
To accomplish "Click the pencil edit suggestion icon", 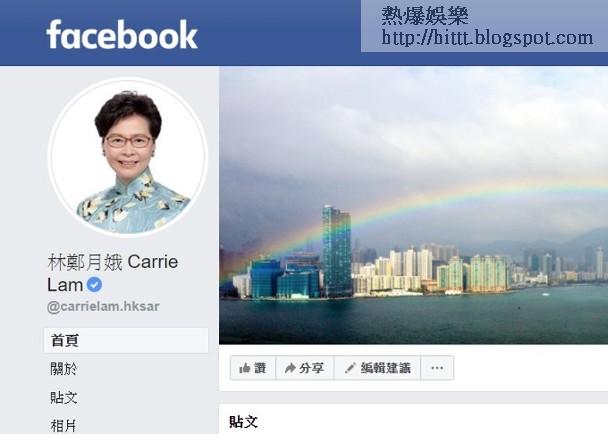I will [x=350, y=368].
